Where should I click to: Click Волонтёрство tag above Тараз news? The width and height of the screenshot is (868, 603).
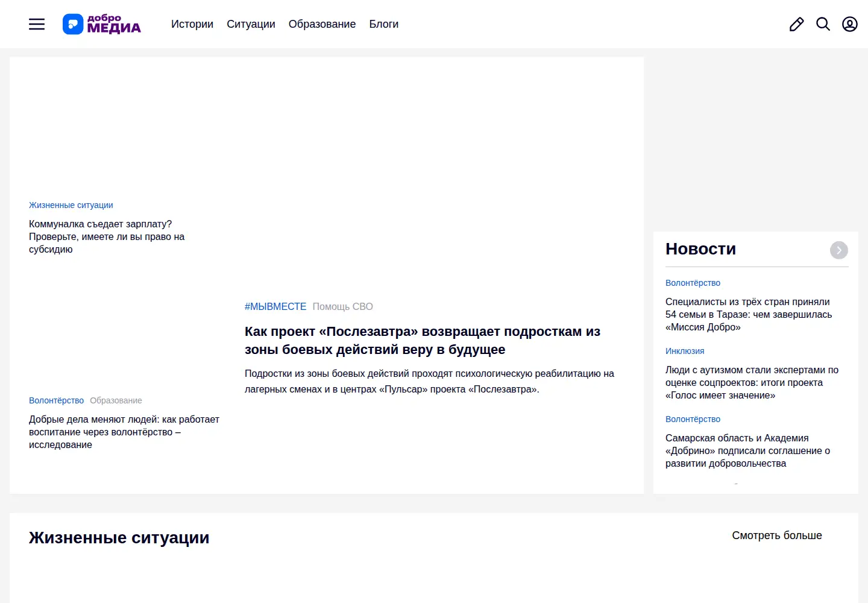693,283
